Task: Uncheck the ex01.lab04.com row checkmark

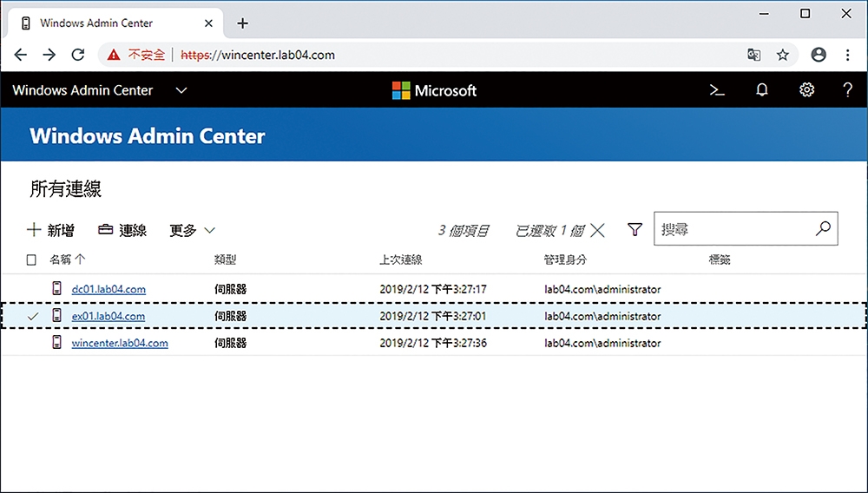Action: coord(33,316)
